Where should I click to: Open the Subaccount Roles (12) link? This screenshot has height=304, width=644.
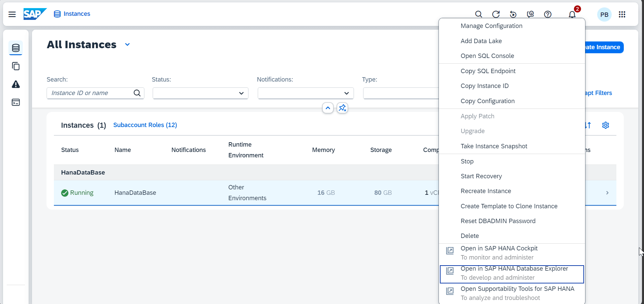(145, 125)
